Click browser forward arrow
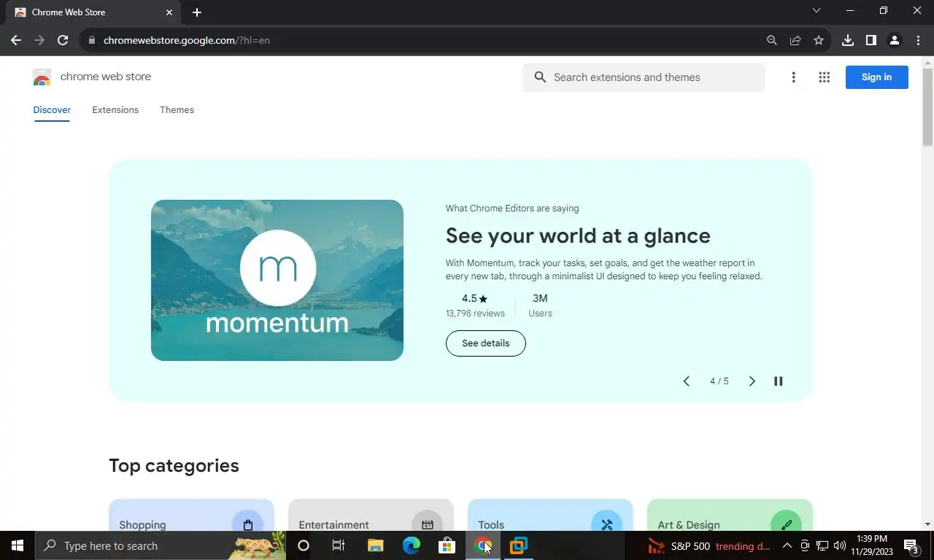Screen dimensions: 934x560 tap(39, 40)
